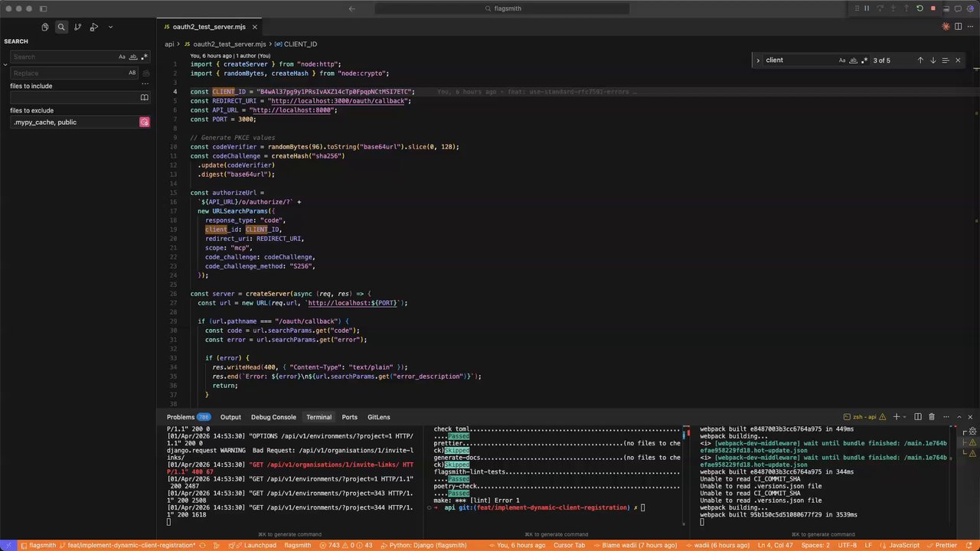This screenshot has width=980, height=551.
Task: Click the red Stop debugging button
Action: [933, 8]
